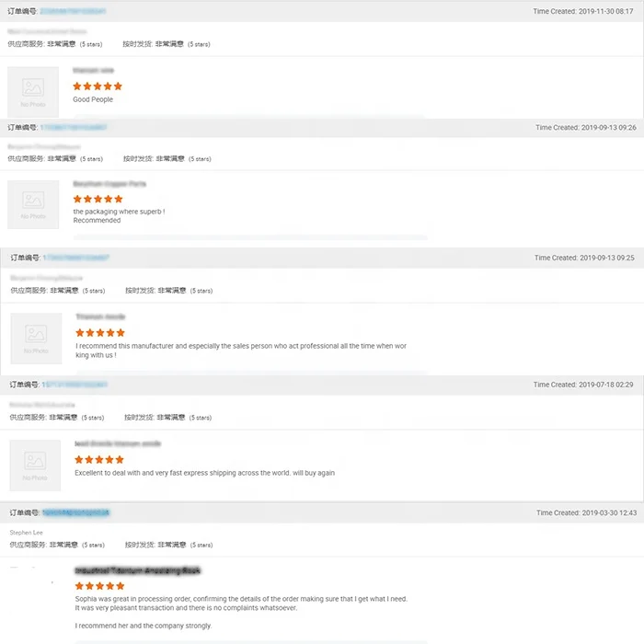Viewport: 644px width, 644px height.
Task: Click the order number link created 2019-09-13 09:25
Action: click(x=76, y=258)
